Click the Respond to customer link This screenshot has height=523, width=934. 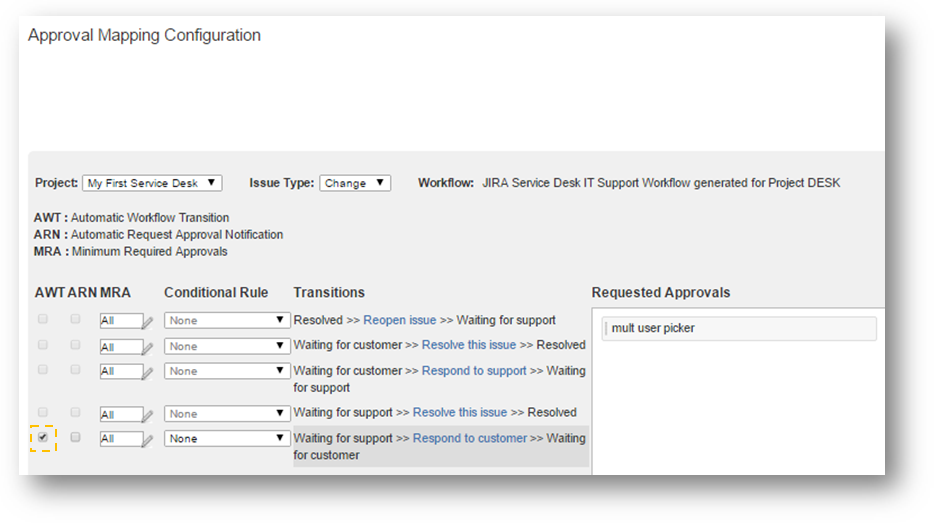[469, 438]
